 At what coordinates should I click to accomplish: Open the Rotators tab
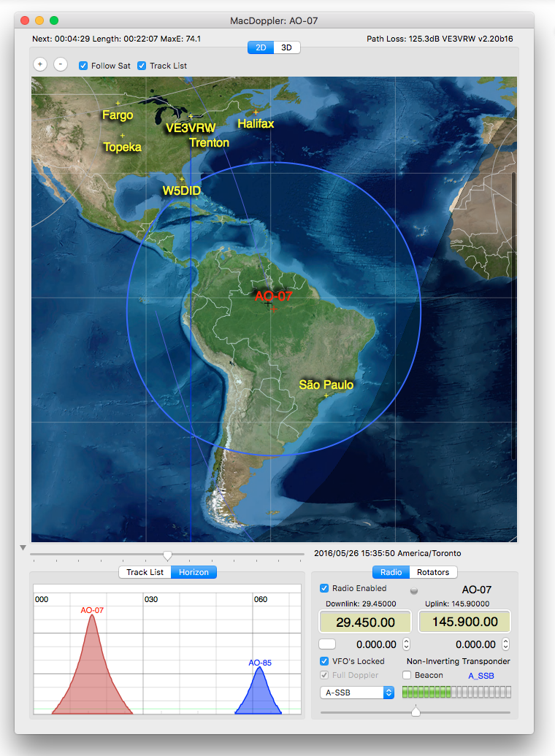[433, 572]
